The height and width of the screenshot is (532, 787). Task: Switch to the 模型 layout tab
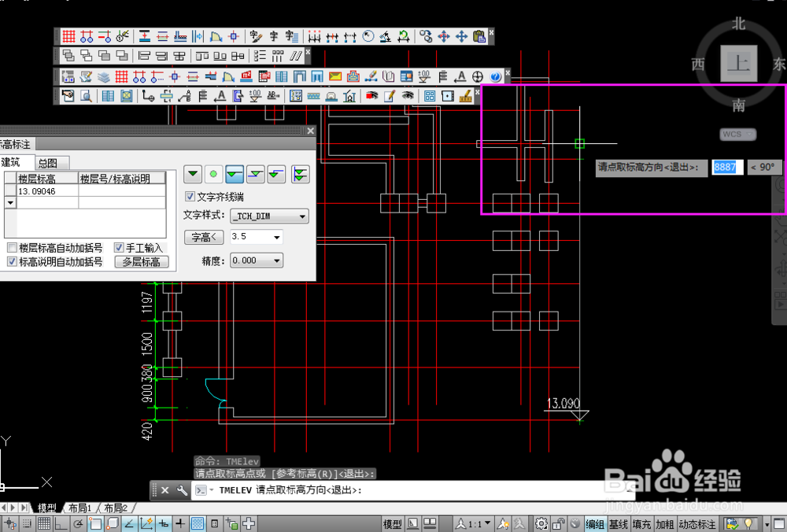pos(46,508)
